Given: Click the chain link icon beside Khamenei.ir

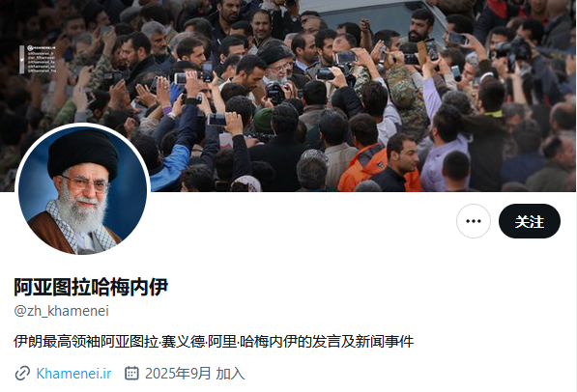Looking at the screenshot, I should click(22, 374).
